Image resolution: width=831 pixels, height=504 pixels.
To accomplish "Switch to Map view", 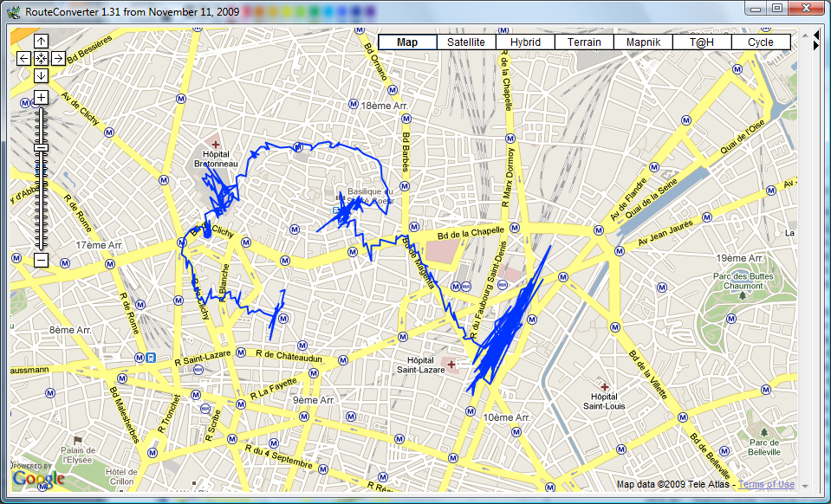I will coord(407,42).
